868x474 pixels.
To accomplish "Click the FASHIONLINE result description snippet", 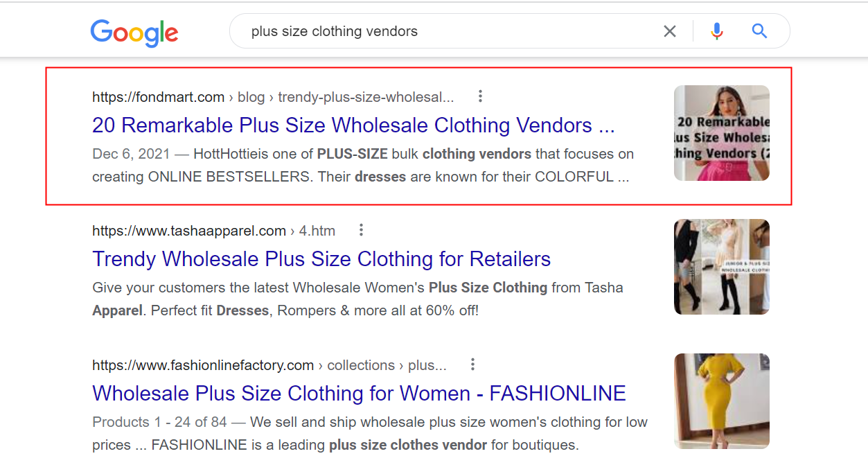I will pyautogui.click(x=369, y=433).
